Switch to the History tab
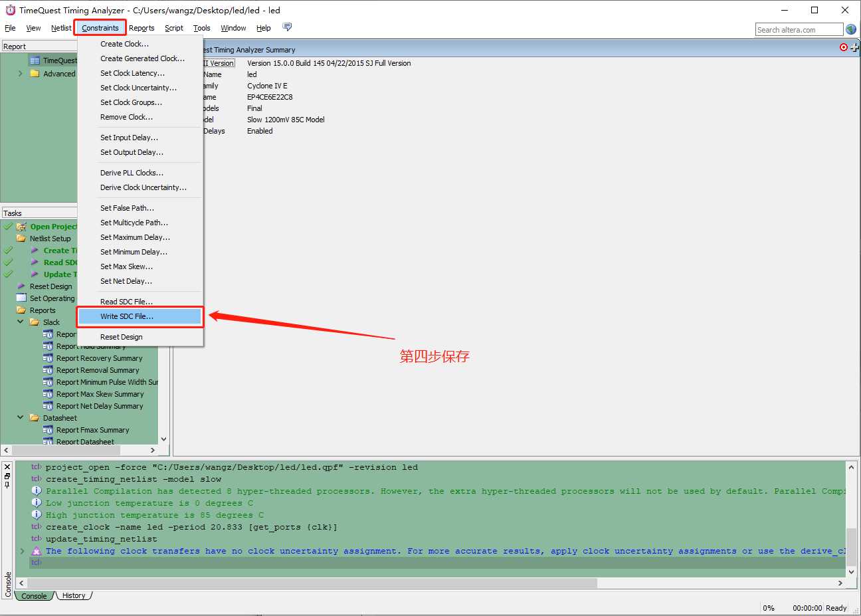 tap(74, 595)
